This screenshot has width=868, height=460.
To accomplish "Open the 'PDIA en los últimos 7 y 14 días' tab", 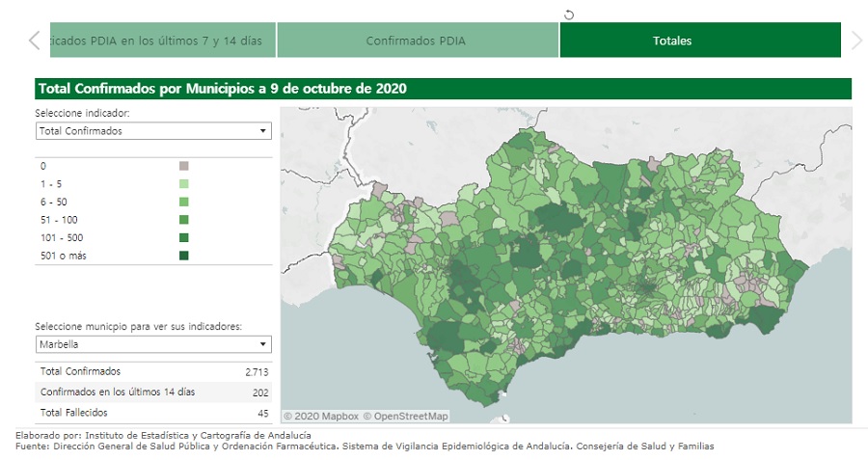I will click(x=163, y=40).
